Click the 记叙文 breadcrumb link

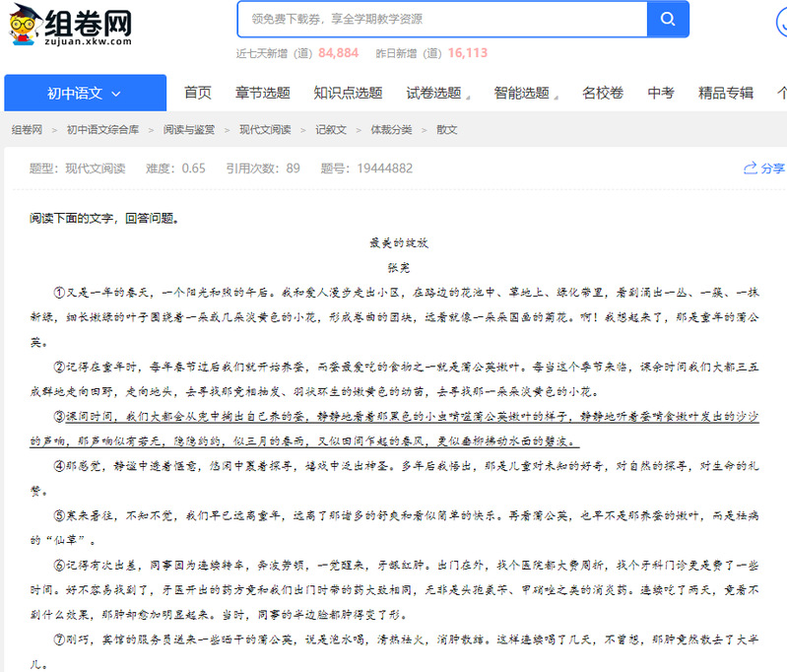[331, 130]
